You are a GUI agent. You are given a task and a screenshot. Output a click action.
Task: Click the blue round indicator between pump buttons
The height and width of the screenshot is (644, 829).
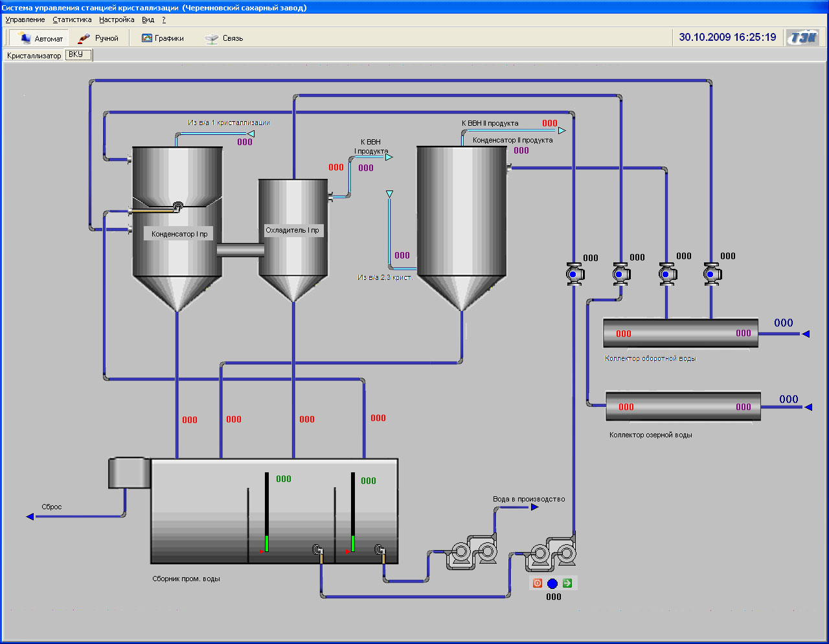pyautogui.click(x=552, y=584)
